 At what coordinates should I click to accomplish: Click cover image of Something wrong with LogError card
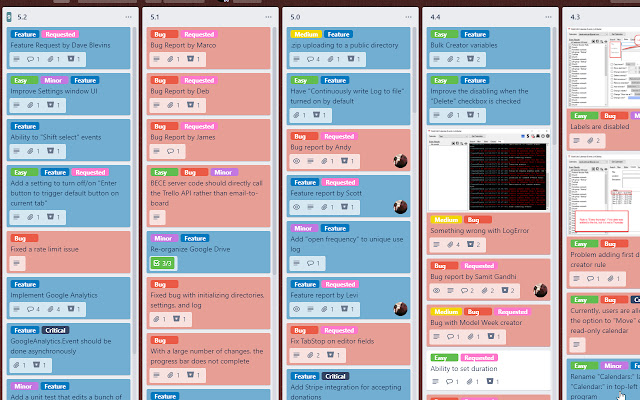tap(489, 170)
